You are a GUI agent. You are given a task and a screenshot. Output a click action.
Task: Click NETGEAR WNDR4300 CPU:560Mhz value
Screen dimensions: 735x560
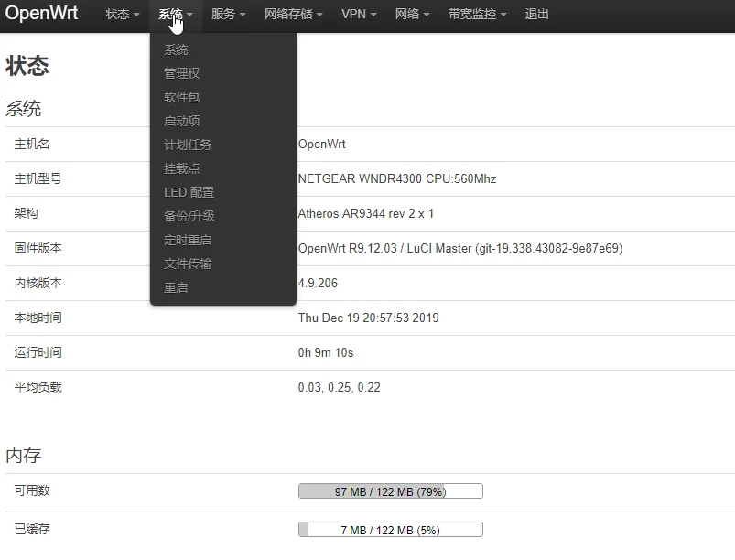point(397,178)
